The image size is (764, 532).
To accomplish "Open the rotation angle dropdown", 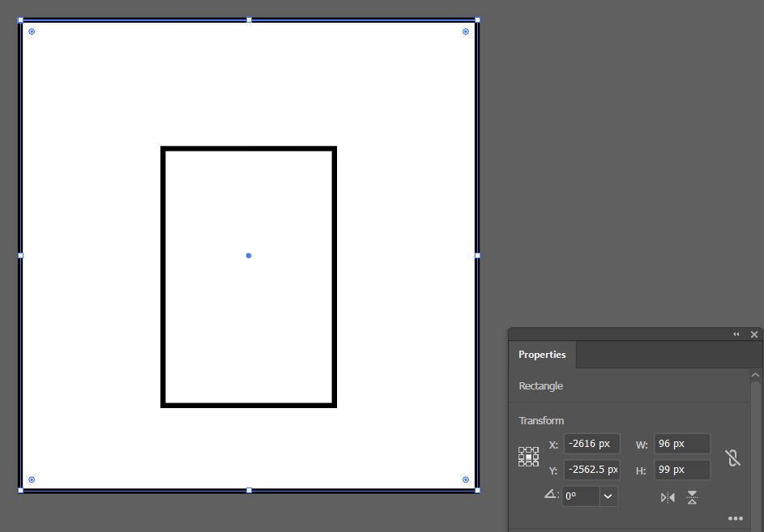I will (608, 496).
